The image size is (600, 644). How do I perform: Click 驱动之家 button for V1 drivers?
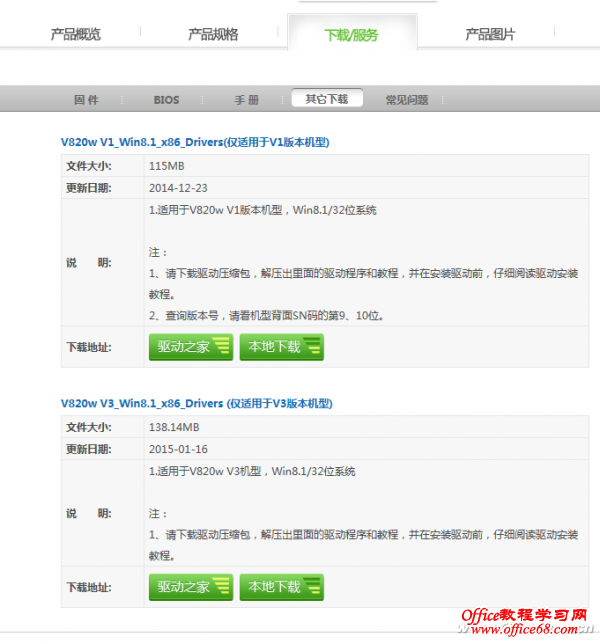(191, 347)
